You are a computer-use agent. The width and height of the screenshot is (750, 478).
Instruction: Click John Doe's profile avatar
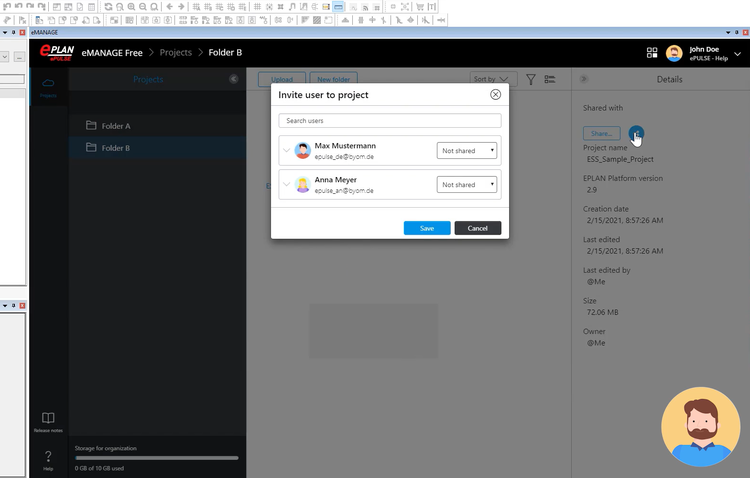click(x=674, y=53)
